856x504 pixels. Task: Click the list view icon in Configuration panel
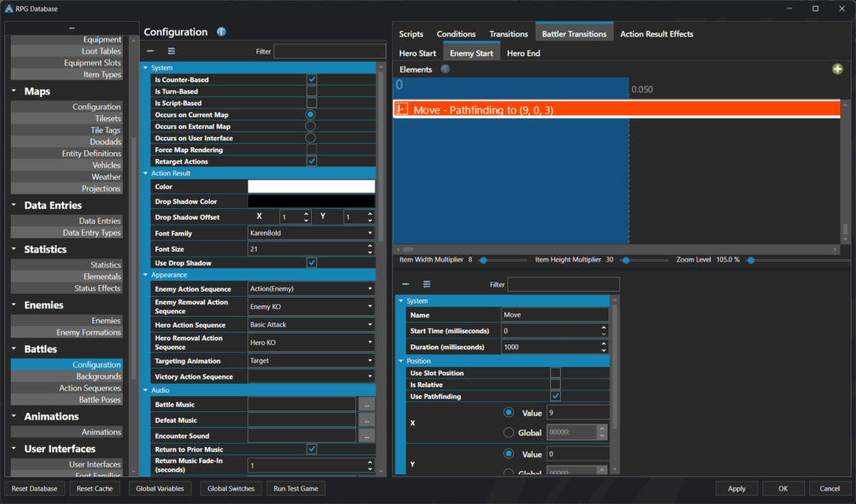pyautogui.click(x=171, y=52)
